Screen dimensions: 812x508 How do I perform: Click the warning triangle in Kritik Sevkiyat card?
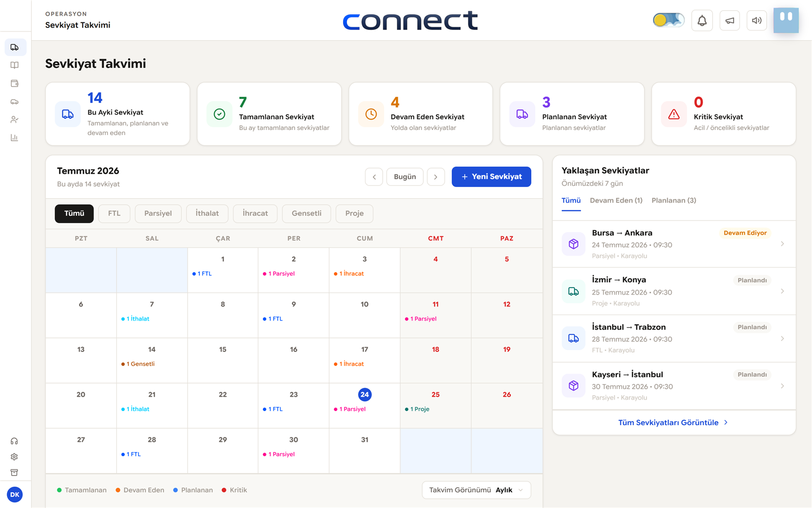[x=674, y=114]
